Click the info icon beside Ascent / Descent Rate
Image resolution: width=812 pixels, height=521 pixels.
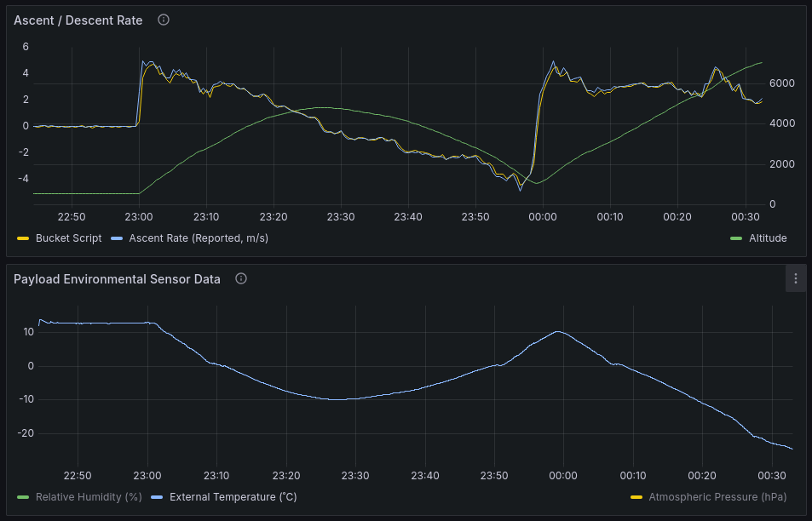164,20
